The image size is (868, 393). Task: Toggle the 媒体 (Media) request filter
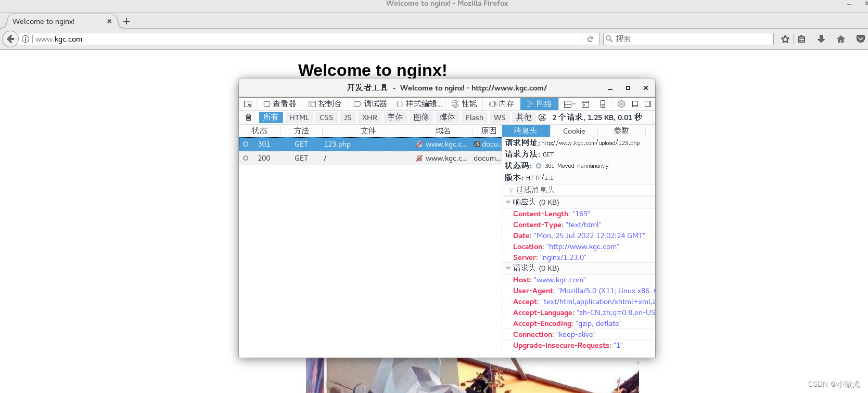coord(447,117)
